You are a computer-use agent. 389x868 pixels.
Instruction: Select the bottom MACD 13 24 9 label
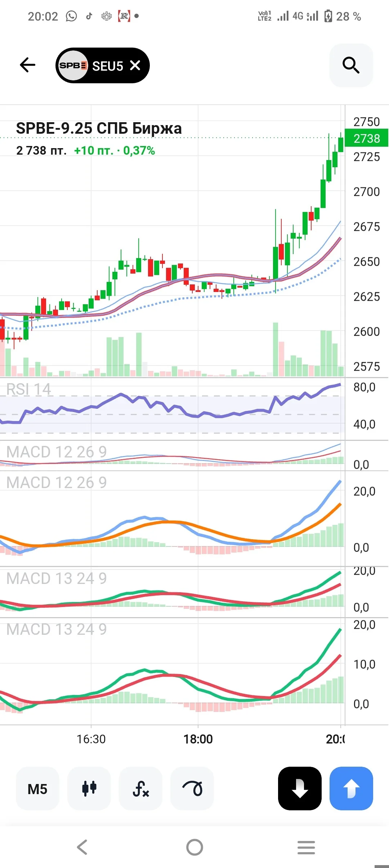57,629
